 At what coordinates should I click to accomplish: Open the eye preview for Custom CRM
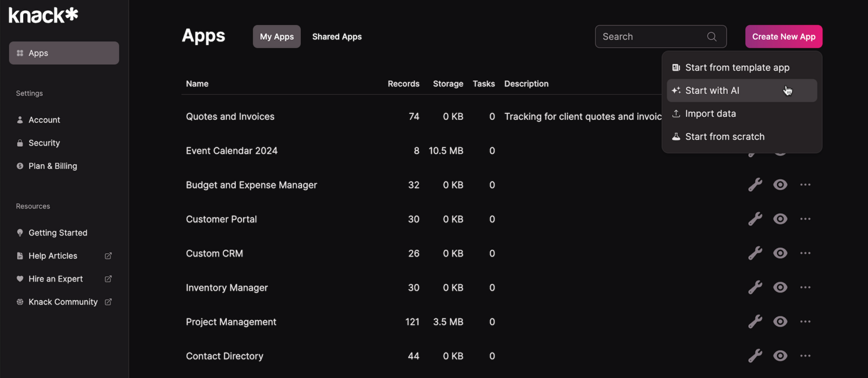click(x=780, y=253)
